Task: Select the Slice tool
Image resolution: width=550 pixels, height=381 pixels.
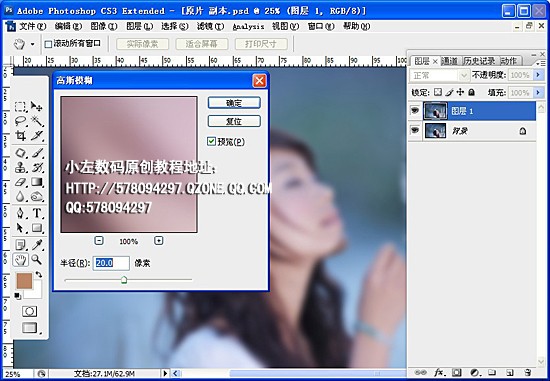Action: coord(37,135)
